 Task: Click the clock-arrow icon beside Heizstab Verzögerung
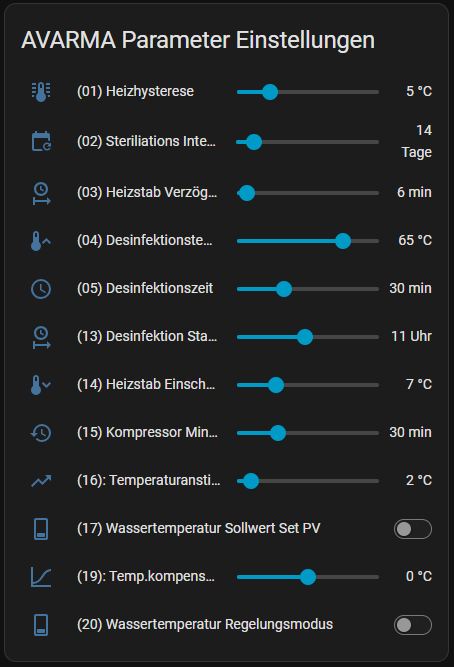tap(41, 193)
